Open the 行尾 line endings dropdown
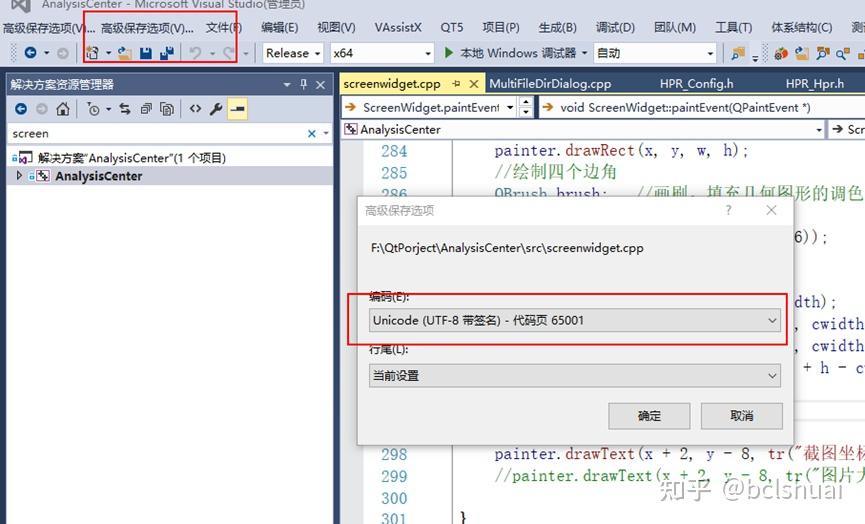 [x=575, y=376]
